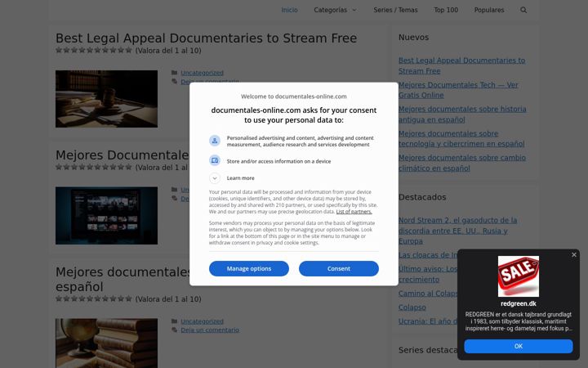Rate the historia antigua post with stars
Image resolution: width=588 pixels, height=368 pixels.
pos(94,299)
